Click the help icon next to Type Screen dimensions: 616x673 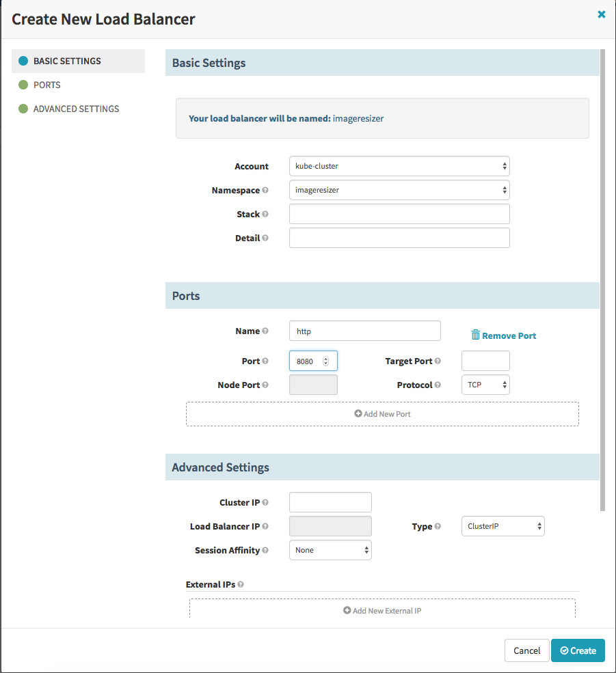[438, 526]
